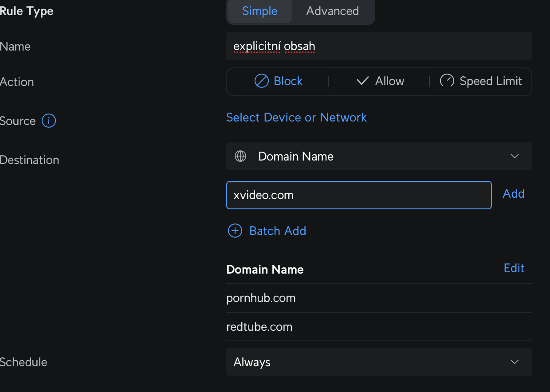Switch rule type to Advanced
550x392 pixels.
coord(333,11)
